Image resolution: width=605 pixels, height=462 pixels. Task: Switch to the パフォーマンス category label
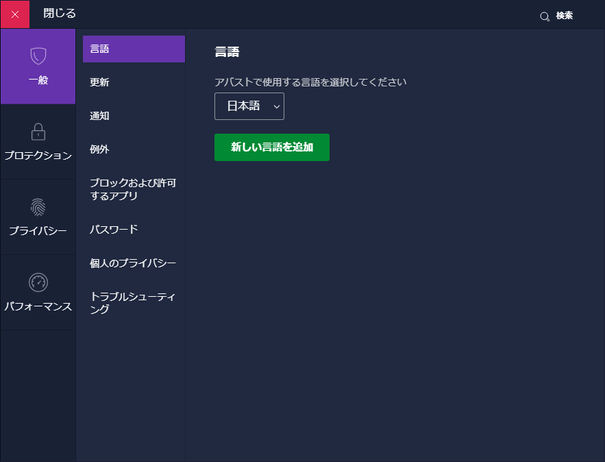click(38, 306)
